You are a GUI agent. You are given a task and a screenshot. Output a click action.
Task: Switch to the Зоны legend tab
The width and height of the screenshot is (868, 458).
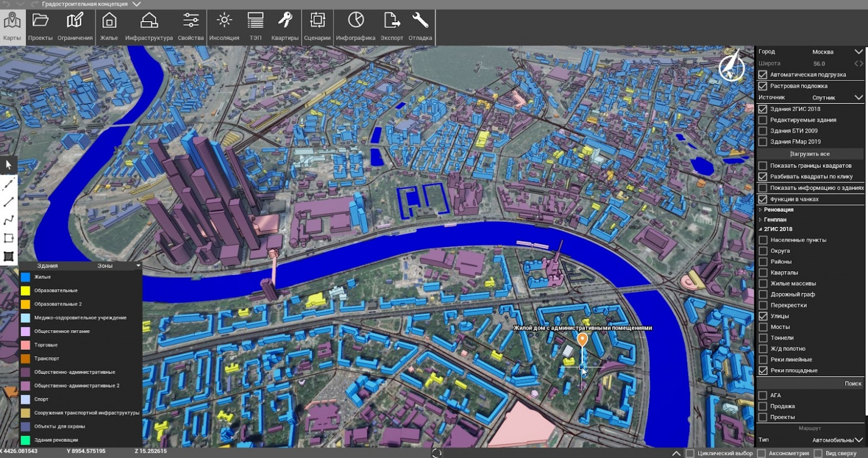(x=105, y=266)
